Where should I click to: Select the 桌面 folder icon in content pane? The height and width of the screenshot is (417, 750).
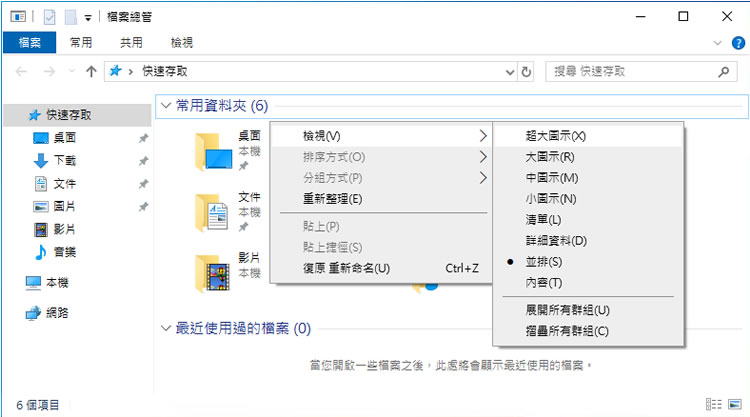click(x=214, y=151)
